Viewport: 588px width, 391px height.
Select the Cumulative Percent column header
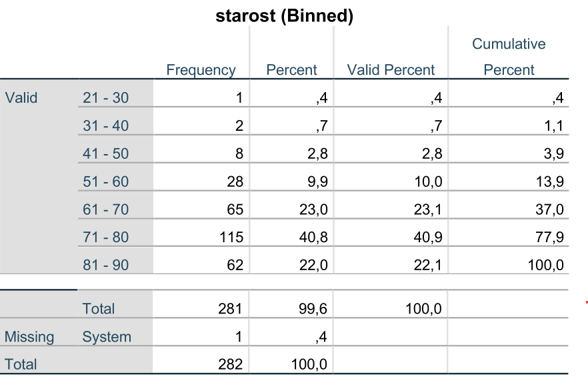tap(509, 57)
